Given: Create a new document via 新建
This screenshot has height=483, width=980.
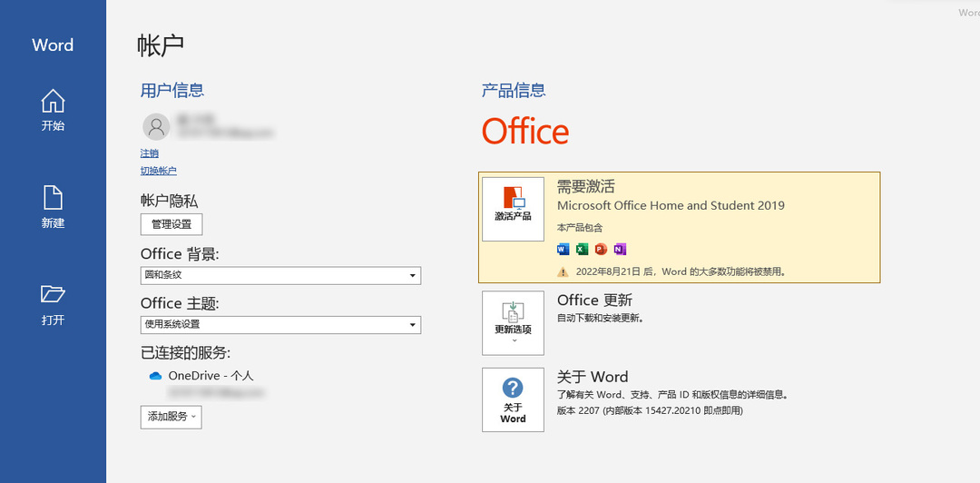Looking at the screenshot, I should click(54, 207).
